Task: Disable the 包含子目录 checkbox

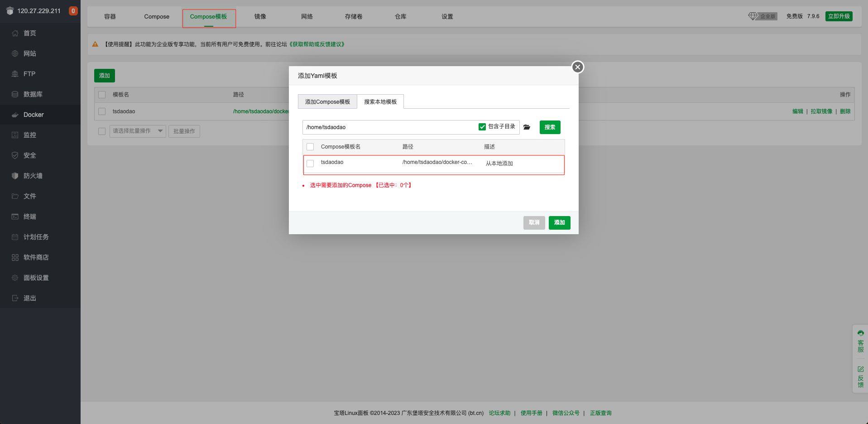Action: [482, 127]
